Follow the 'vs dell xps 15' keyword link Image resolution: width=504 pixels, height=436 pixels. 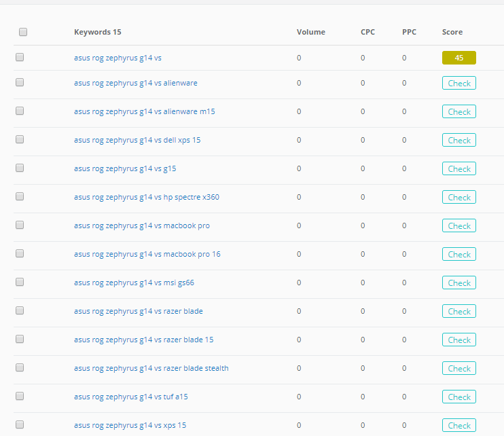tap(137, 140)
